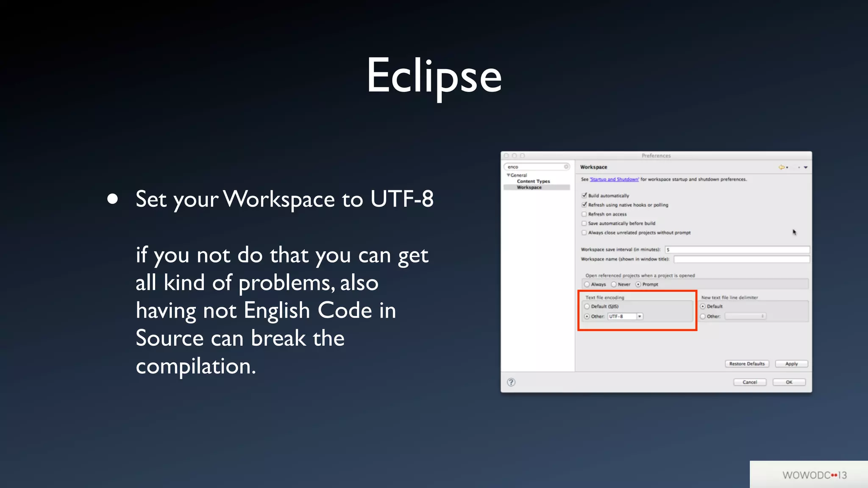Click the Cancel button
This screenshot has width=868, height=488.
click(750, 382)
